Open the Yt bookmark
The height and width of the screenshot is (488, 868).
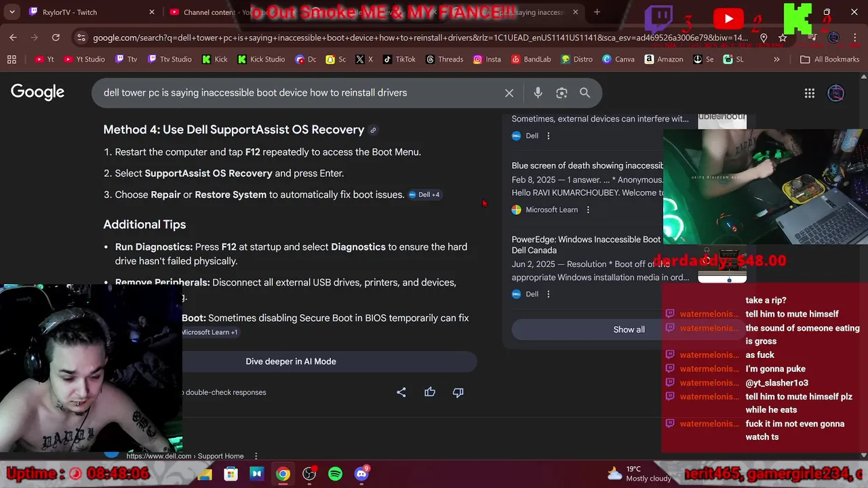pyautogui.click(x=45, y=60)
